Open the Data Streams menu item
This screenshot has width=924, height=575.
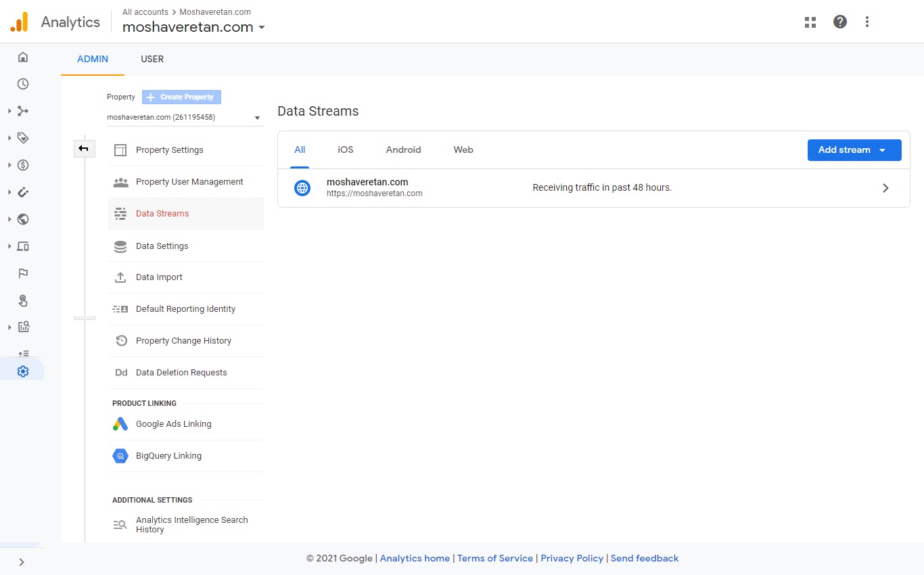186,214
